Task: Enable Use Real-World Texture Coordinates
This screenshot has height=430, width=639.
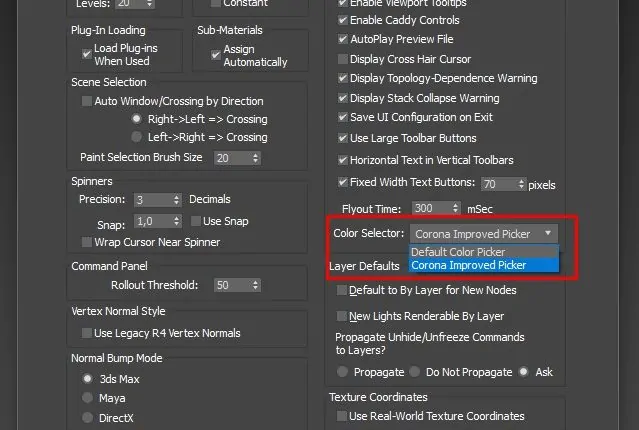Action: point(343,416)
